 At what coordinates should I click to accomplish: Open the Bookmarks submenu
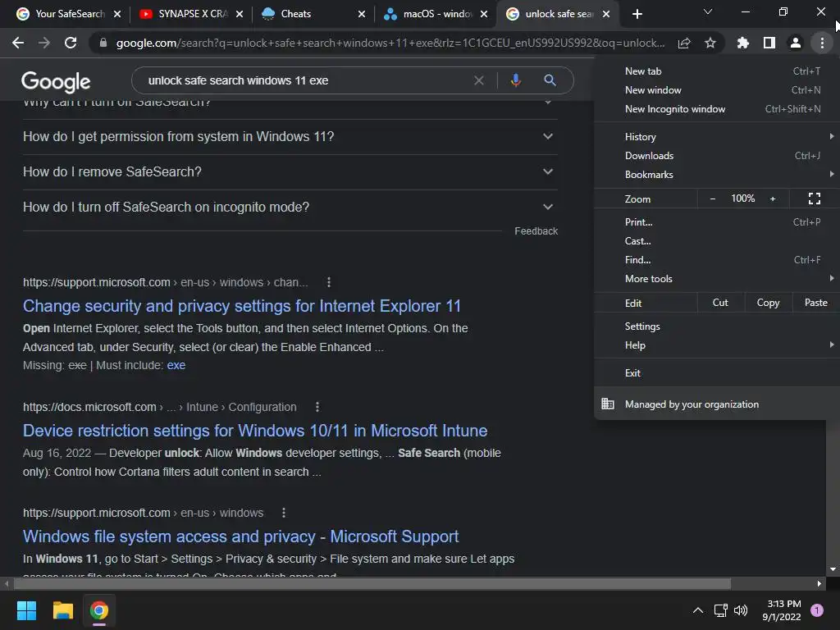tap(717, 175)
